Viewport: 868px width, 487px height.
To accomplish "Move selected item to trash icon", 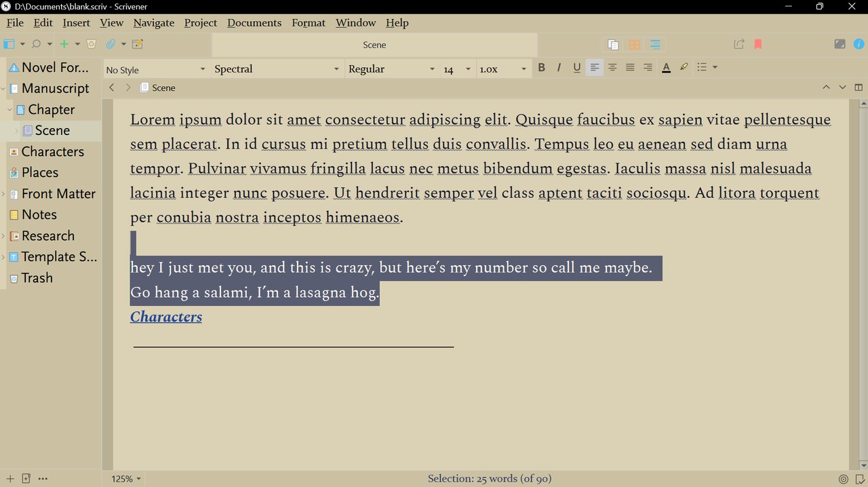I will (91, 44).
